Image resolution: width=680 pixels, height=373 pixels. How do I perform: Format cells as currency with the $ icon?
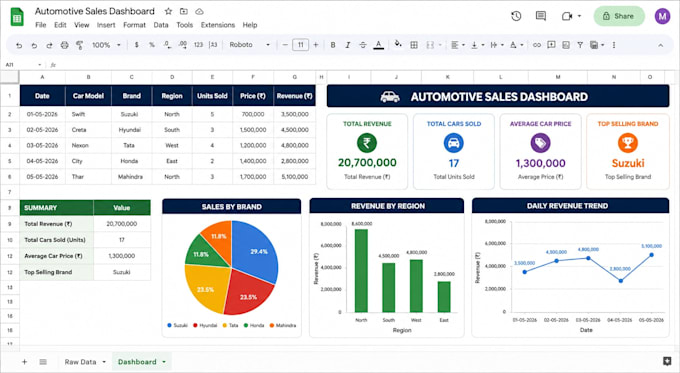pyautogui.click(x=137, y=45)
